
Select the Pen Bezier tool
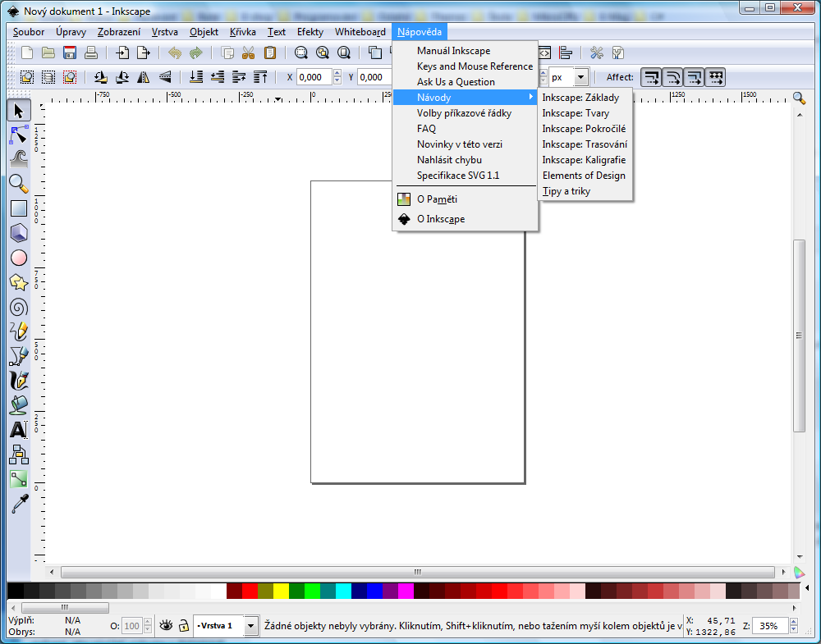[x=19, y=356]
